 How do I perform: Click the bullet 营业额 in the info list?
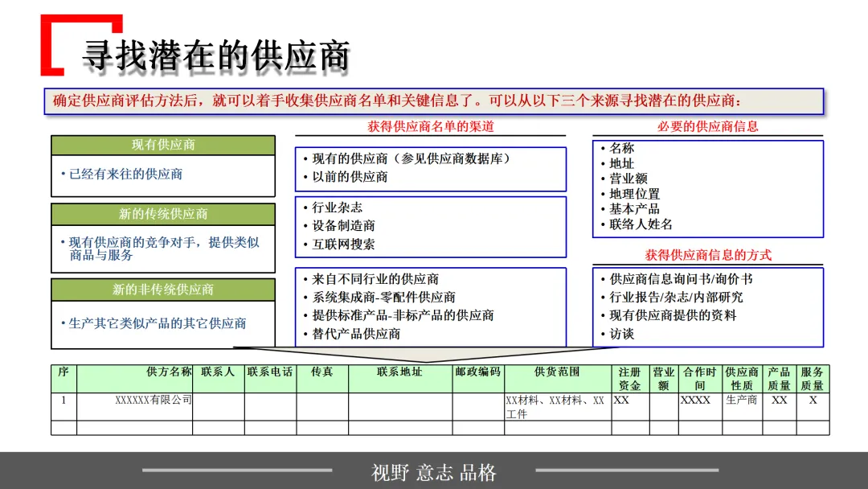tap(628, 179)
